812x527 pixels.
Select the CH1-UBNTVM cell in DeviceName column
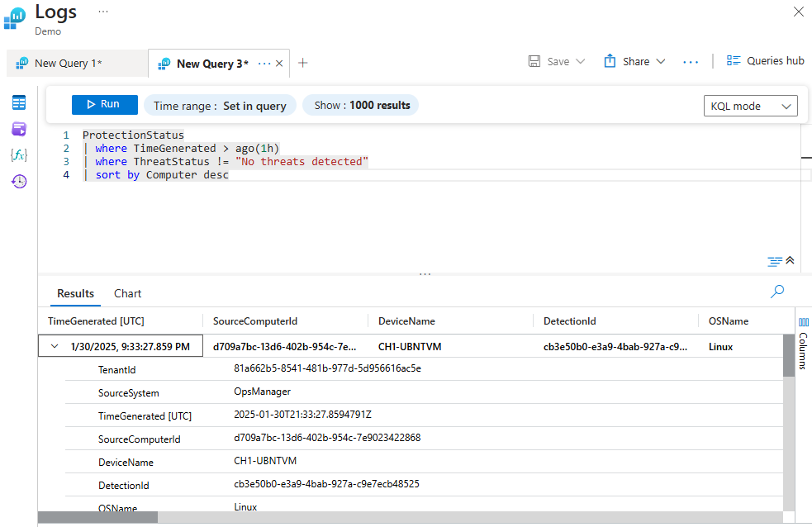click(x=410, y=347)
